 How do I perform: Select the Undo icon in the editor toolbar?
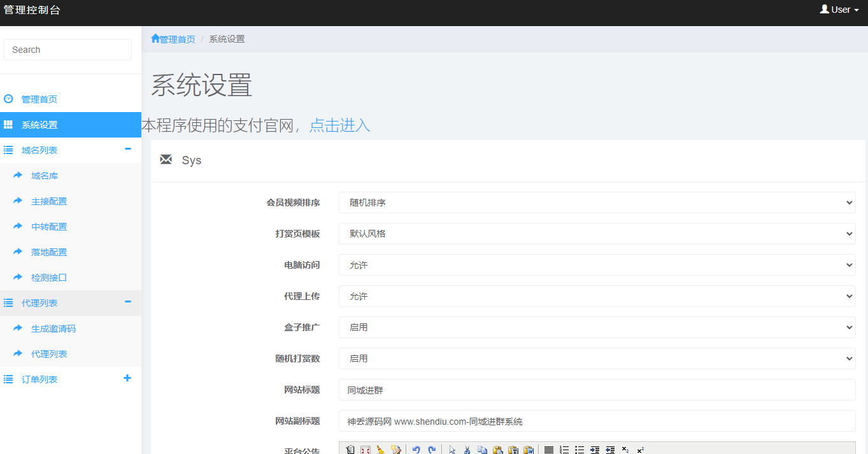(416, 449)
